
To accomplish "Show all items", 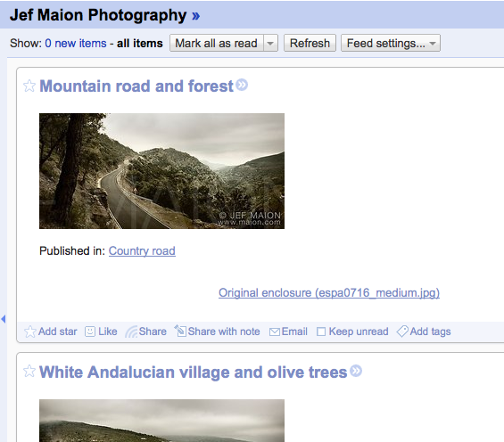I will [x=140, y=43].
